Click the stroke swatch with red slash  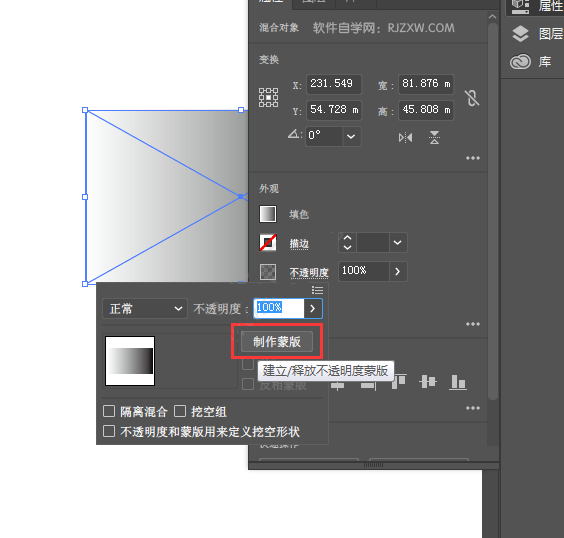click(x=268, y=243)
